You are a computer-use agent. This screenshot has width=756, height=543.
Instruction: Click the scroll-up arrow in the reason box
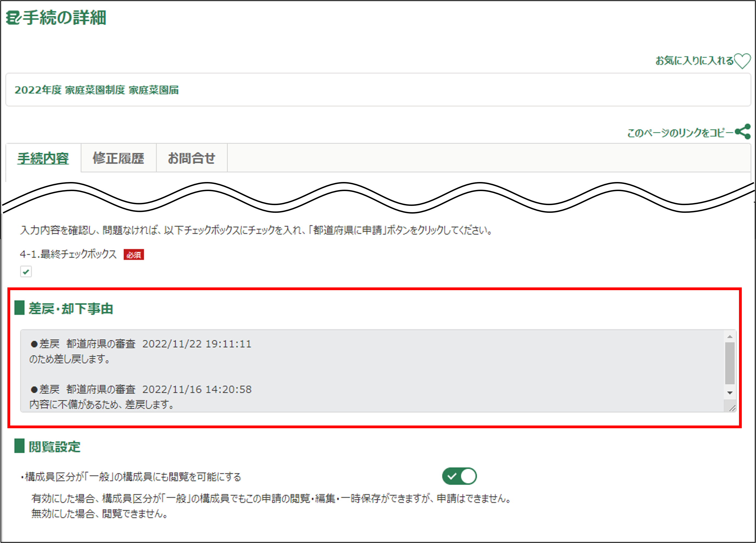(x=730, y=337)
